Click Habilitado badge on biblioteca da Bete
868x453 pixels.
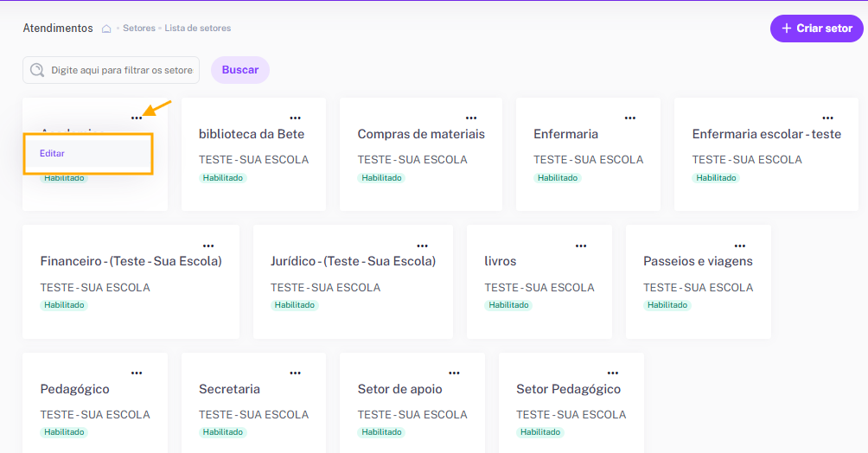tap(222, 178)
